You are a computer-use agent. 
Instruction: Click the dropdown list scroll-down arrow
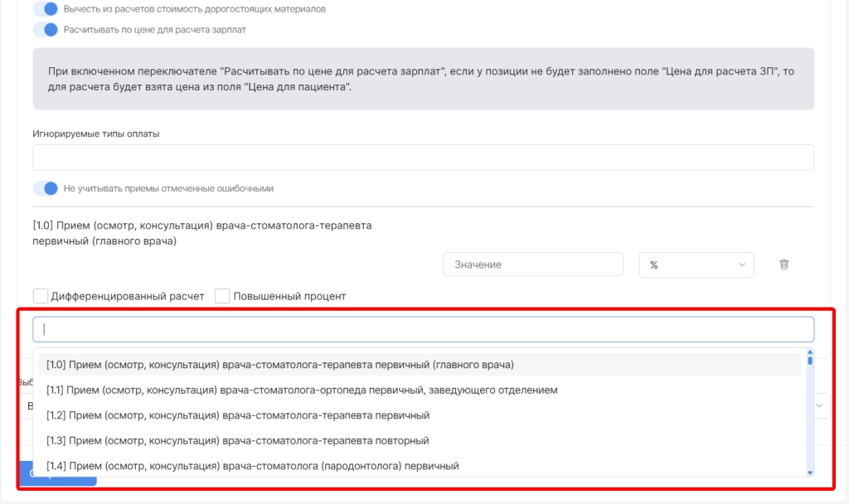point(810,472)
